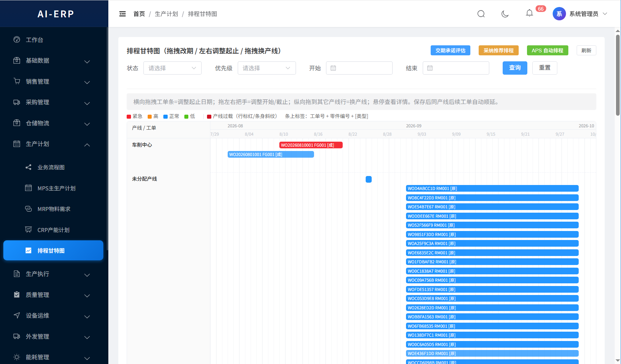
Task: Click the MRP物料需求 coin icon
Action: (28, 209)
